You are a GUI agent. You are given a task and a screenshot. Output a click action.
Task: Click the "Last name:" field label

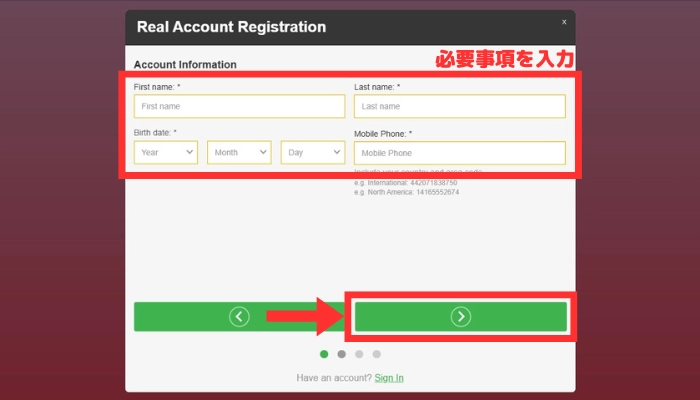click(377, 87)
